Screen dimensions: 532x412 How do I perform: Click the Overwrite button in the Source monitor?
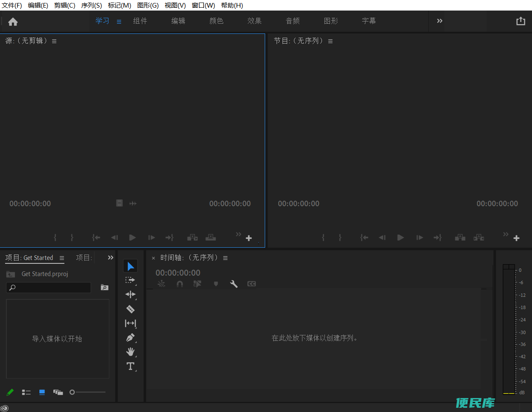pyautogui.click(x=211, y=238)
